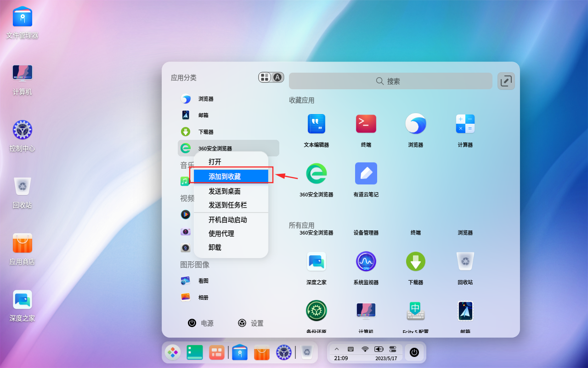The height and width of the screenshot is (368, 588).
Task: Switch to category grid view mode
Action: click(x=265, y=77)
